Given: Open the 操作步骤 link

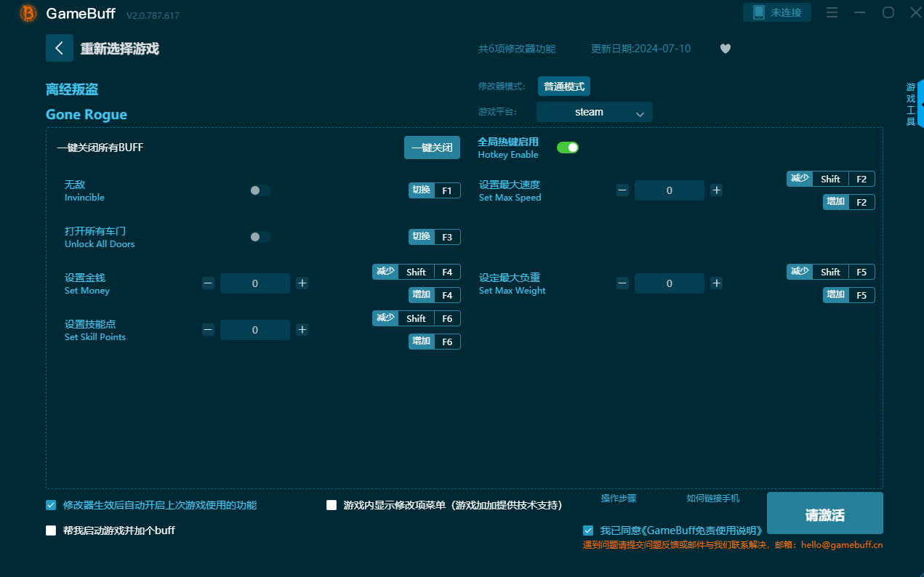Looking at the screenshot, I should tap(618, 499).
